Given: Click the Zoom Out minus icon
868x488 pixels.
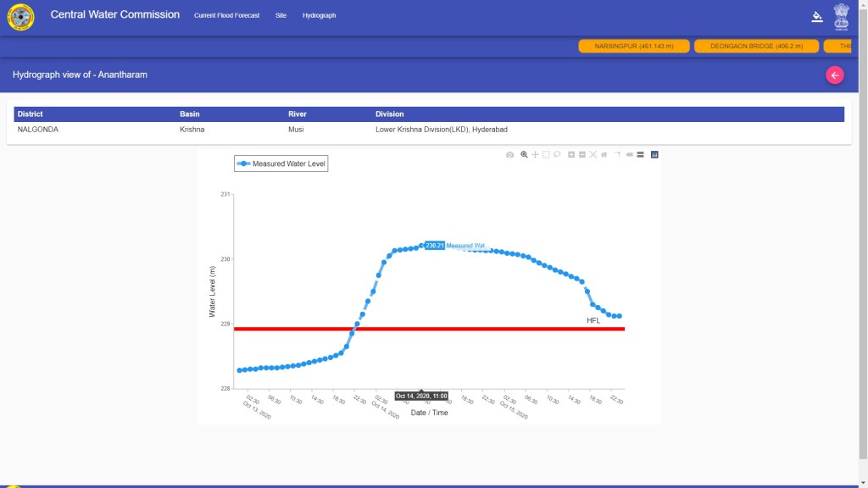Looking at the screenshot, I should 582,155.
